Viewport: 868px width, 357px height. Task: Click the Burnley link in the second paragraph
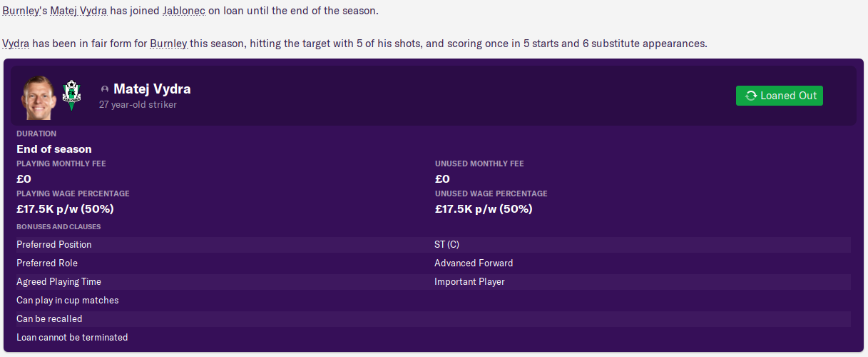(168, 44)
